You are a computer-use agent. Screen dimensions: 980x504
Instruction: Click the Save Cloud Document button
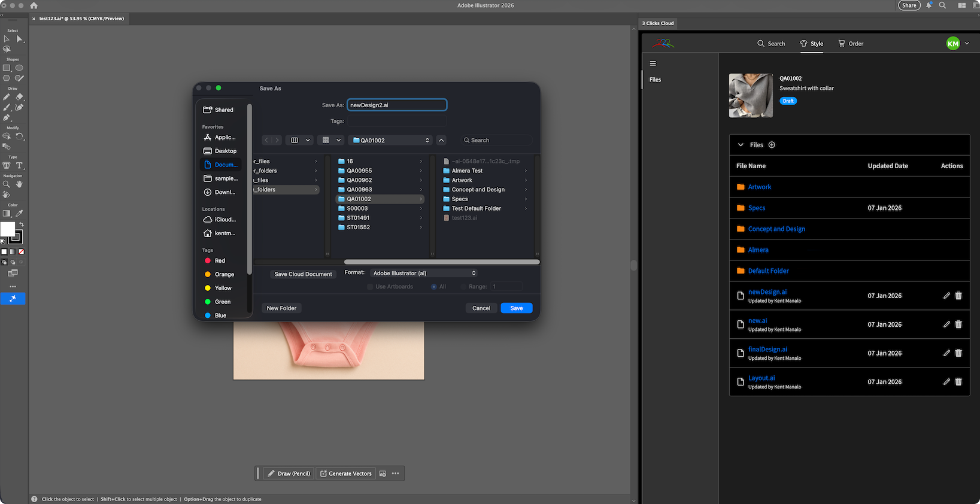click(x=303, y=274)
